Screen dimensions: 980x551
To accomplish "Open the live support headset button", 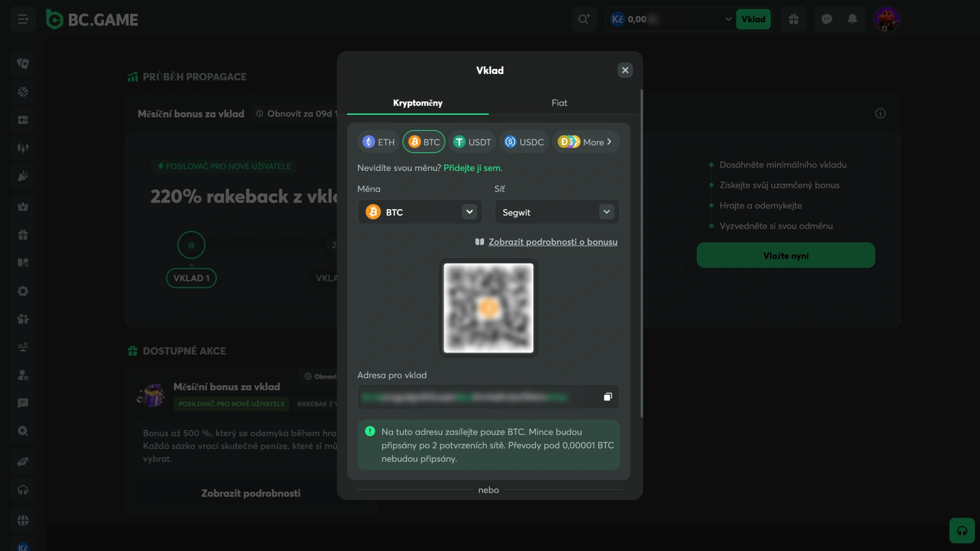I will 962,531.
